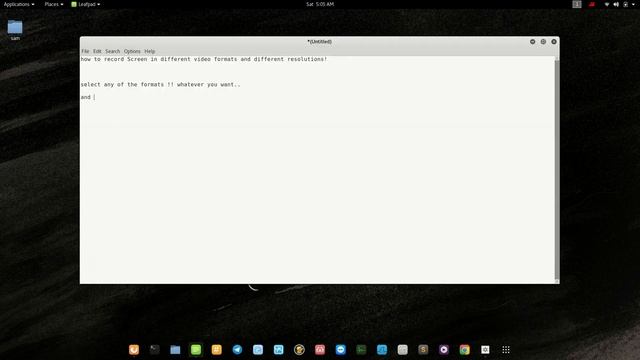640x360 pixels.
Task: Open the Applications menu in top bar
Action: (x=19, y=4)
